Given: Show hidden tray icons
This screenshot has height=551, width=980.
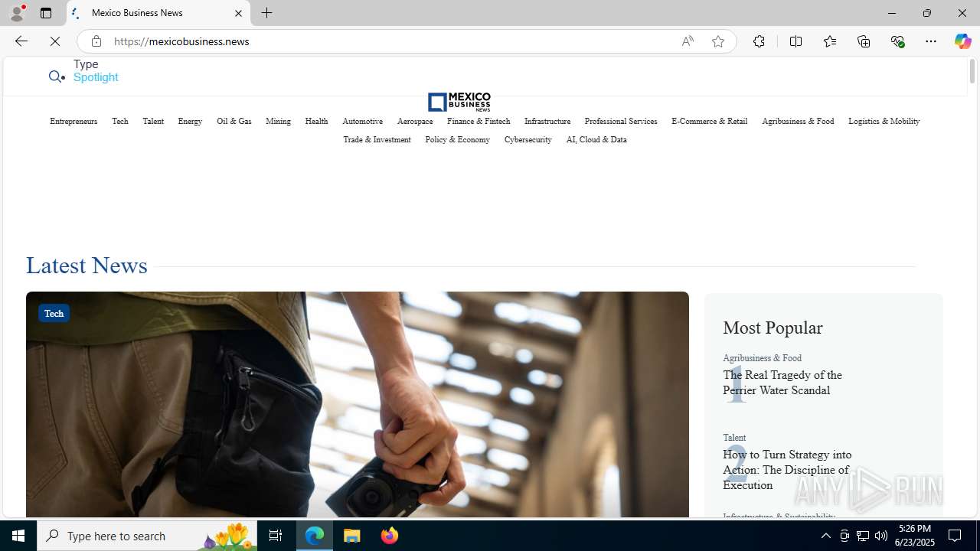Looking at the screenshot, I should coord(825,536).
